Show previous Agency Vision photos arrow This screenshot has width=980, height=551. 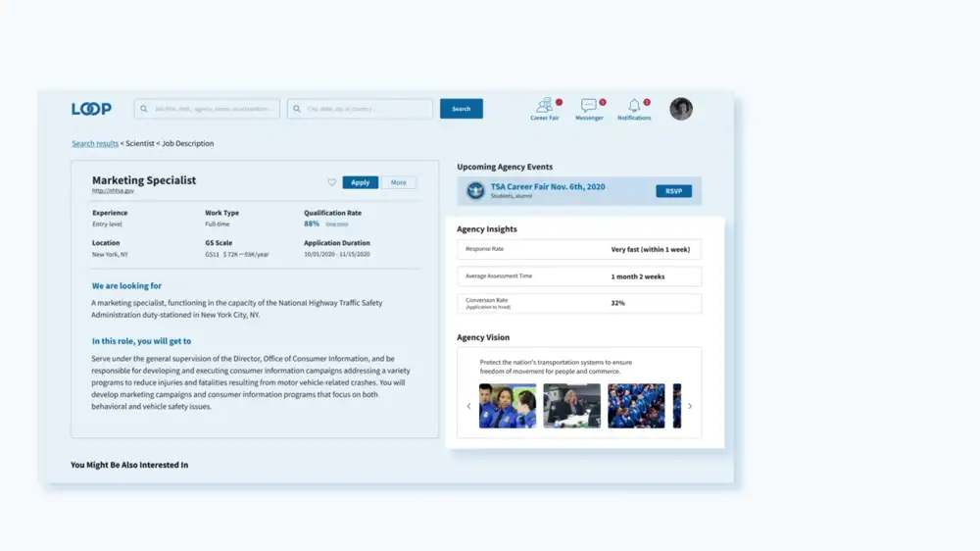click(468, 406)
